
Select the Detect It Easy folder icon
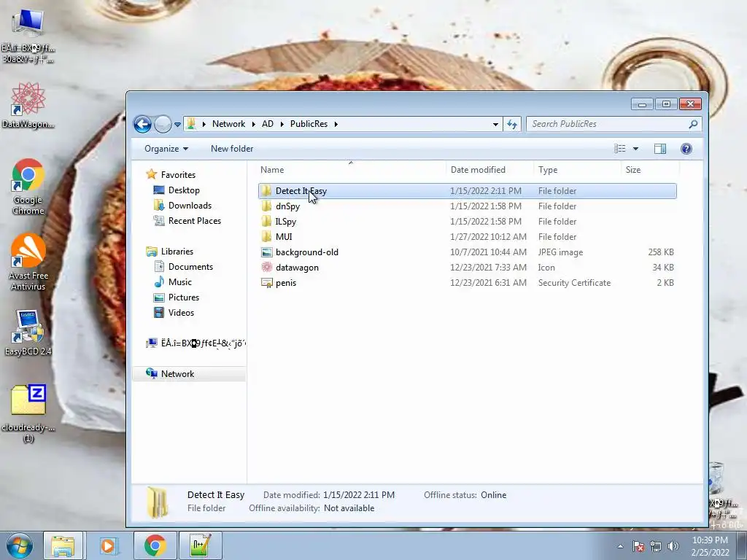click(267, 191)
